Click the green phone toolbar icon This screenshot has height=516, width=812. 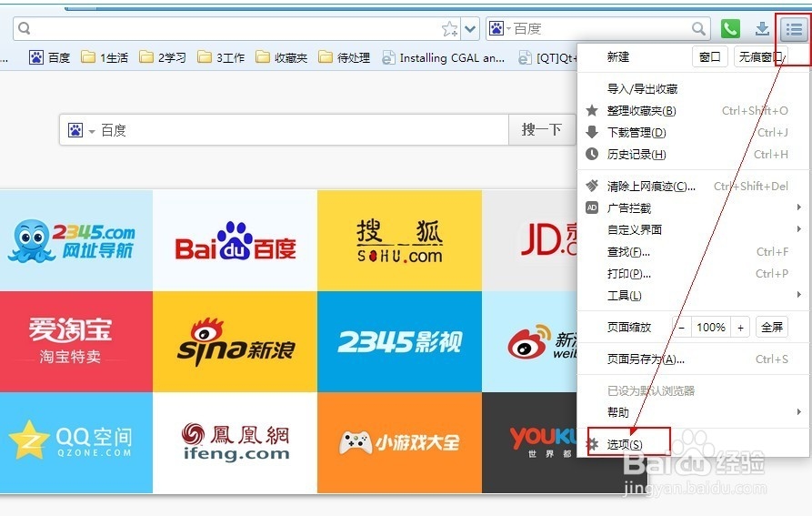pyautogui.click(x=730, y=28)
